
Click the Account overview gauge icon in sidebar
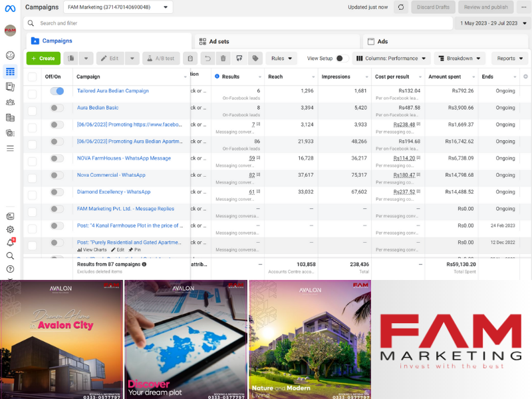coord(10,56)
